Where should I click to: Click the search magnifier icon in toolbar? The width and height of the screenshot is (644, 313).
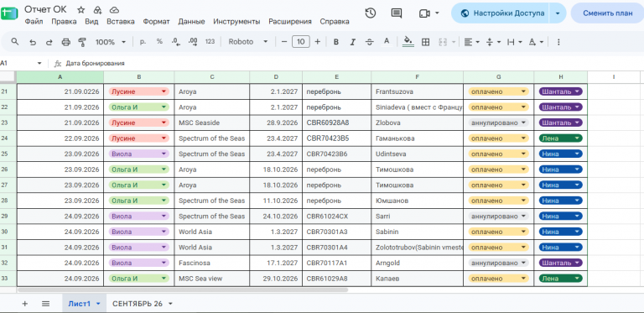click(x=15, y=41)
